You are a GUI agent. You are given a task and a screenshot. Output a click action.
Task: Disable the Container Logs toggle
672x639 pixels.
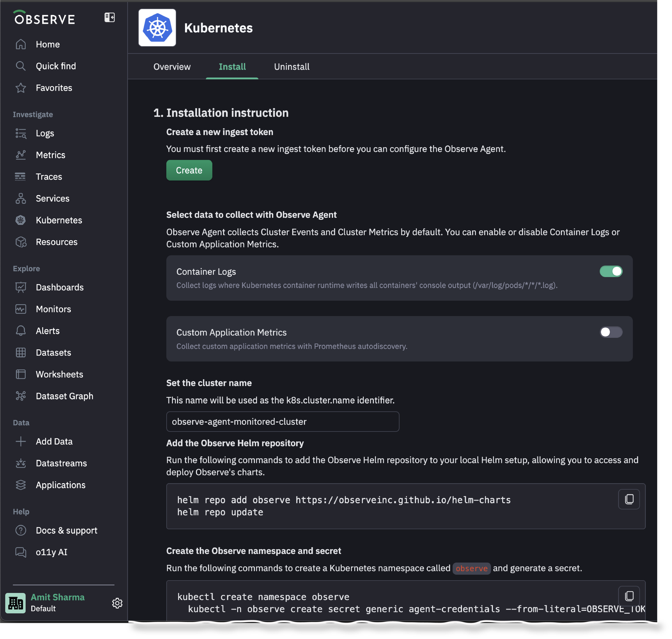[x=611, y=272]
